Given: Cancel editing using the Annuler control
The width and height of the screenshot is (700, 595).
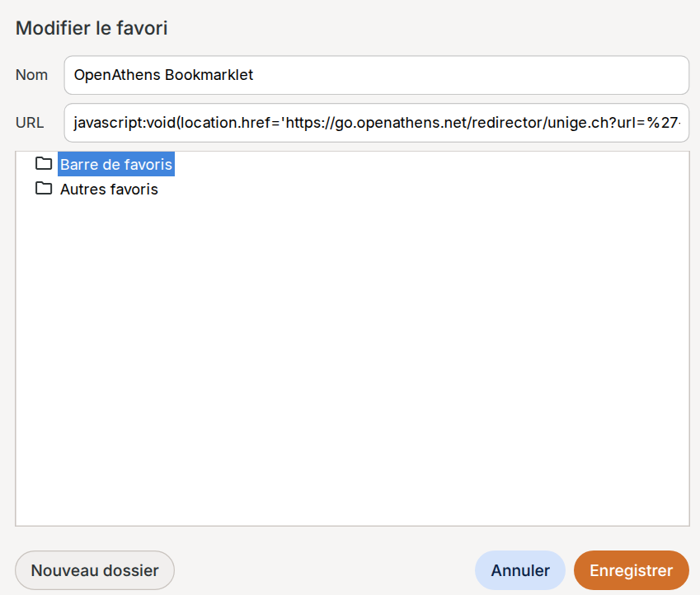Looking at the screenshot, I should 519,570.
